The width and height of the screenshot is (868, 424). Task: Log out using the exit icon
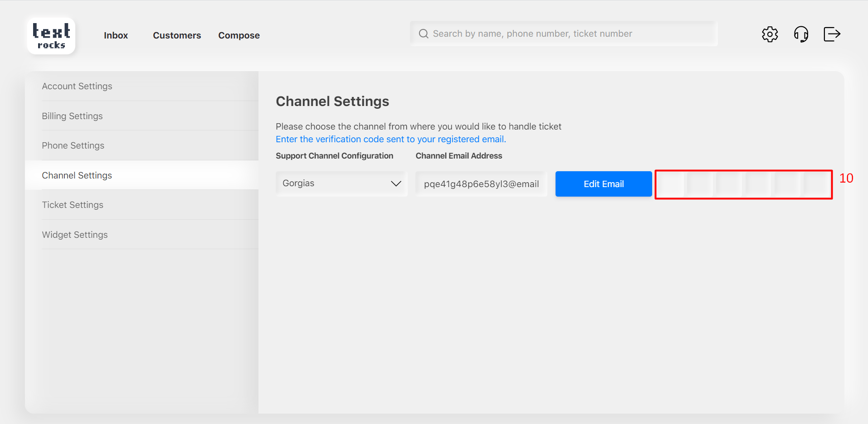pos(832,34)
